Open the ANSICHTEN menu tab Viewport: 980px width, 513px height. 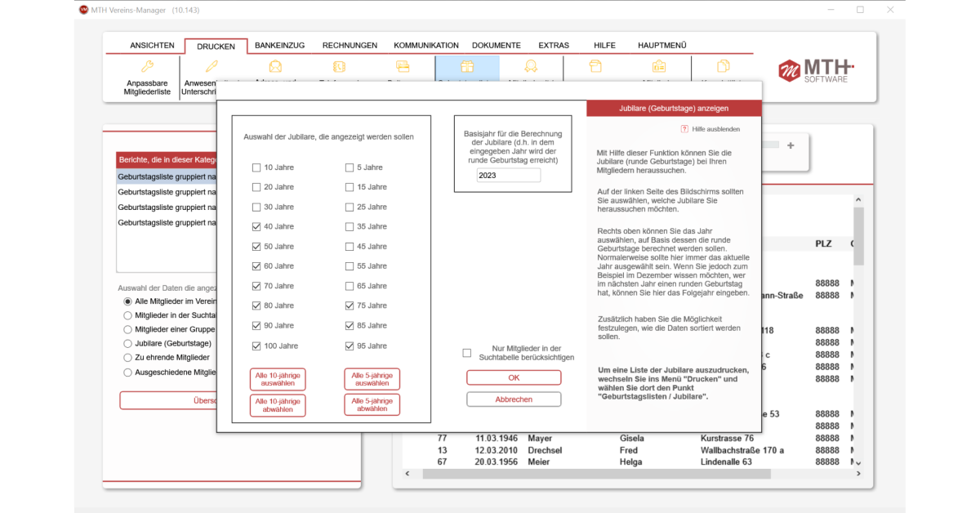point(152,45)
